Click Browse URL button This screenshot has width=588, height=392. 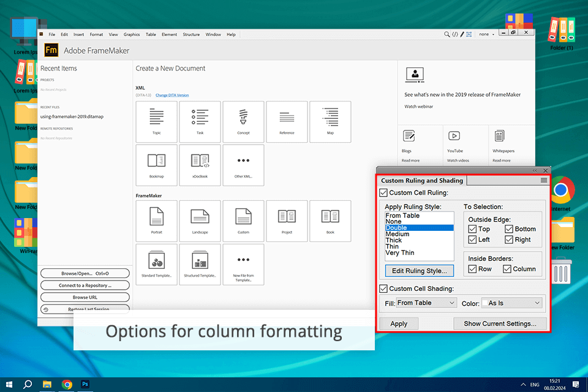[x=85, y=298]
